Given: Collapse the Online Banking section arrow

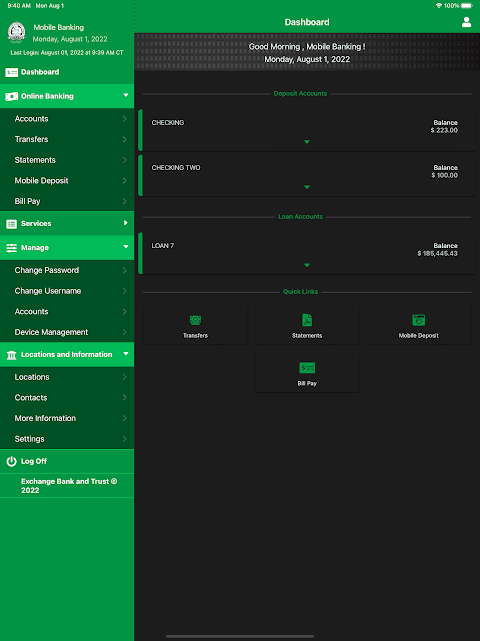Looking at the screenshot, I should (x=126, y=95).
